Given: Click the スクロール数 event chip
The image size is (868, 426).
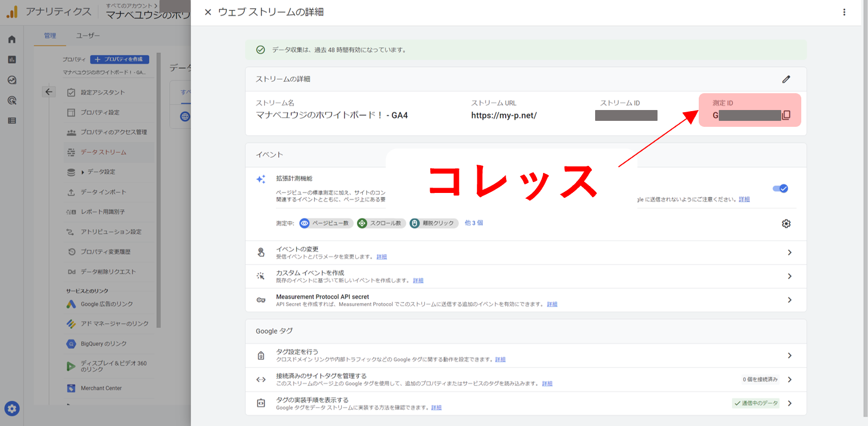Looking at the screenshot, I should [x=381, y=223].
